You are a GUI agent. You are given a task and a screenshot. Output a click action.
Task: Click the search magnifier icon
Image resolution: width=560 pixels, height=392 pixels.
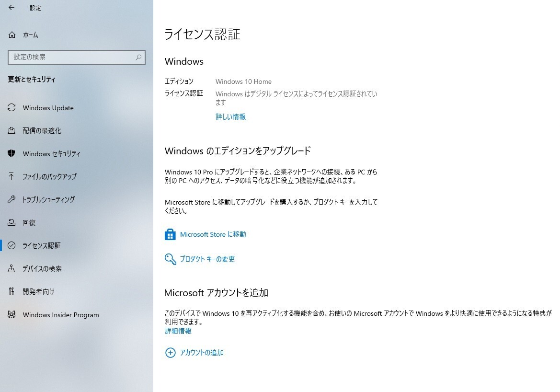138,57
